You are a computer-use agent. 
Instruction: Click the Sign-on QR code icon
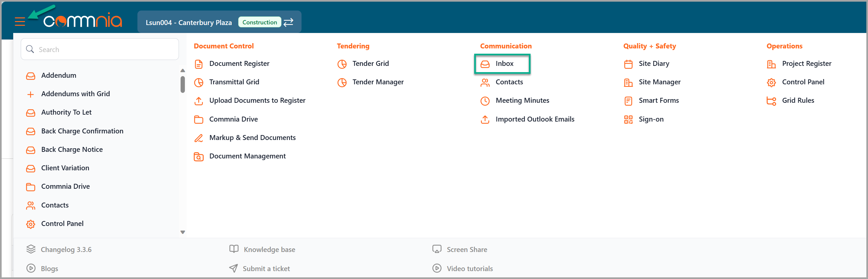[628, 120]
